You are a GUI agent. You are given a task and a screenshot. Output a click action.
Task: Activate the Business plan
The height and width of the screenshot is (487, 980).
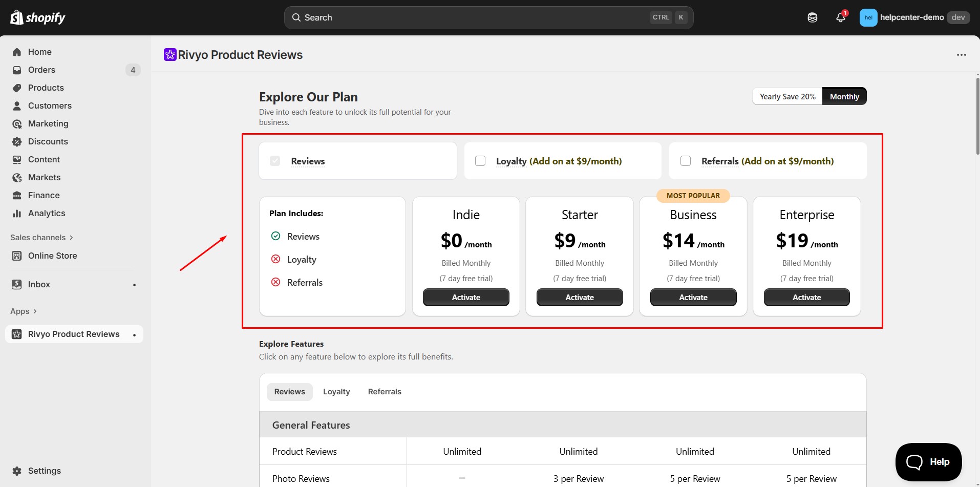pyautogui.click(x=693, y=298)
